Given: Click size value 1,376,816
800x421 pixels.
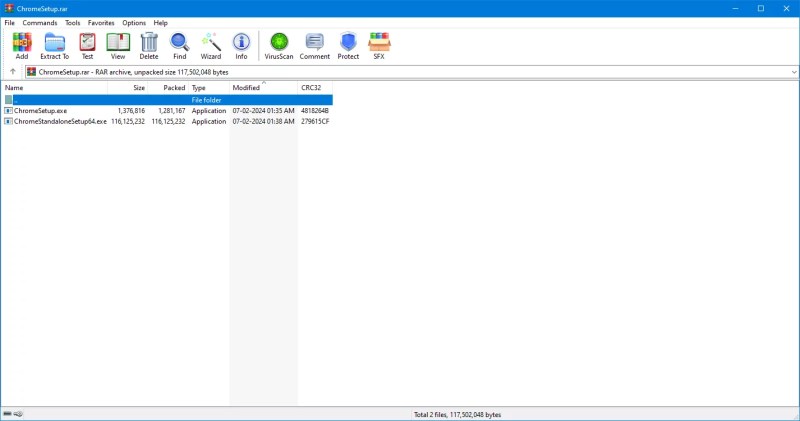Looking at the screenshot, I should click(x=131, y=111).
